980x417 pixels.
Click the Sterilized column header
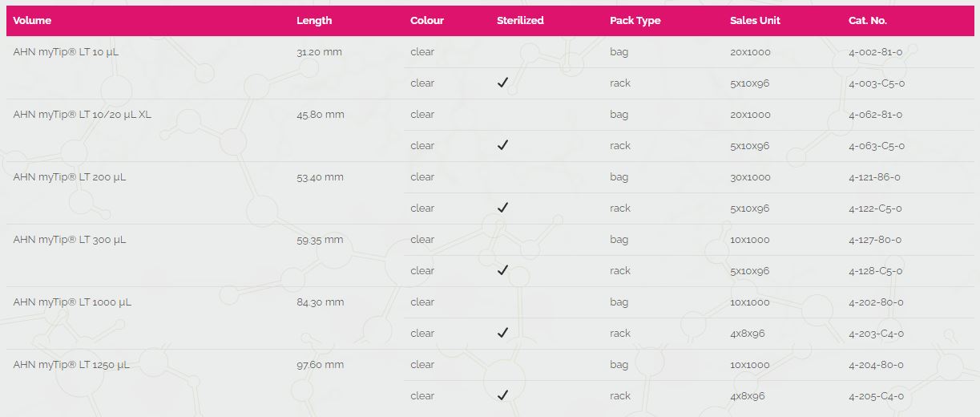[520, 20]
